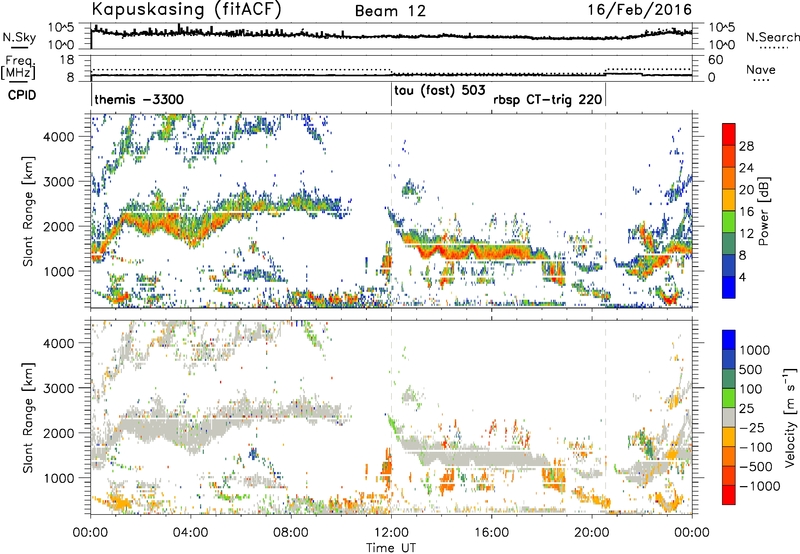The image size is (800, 554).
Task: Click the N.Search legend label
Action: point(772,37)
